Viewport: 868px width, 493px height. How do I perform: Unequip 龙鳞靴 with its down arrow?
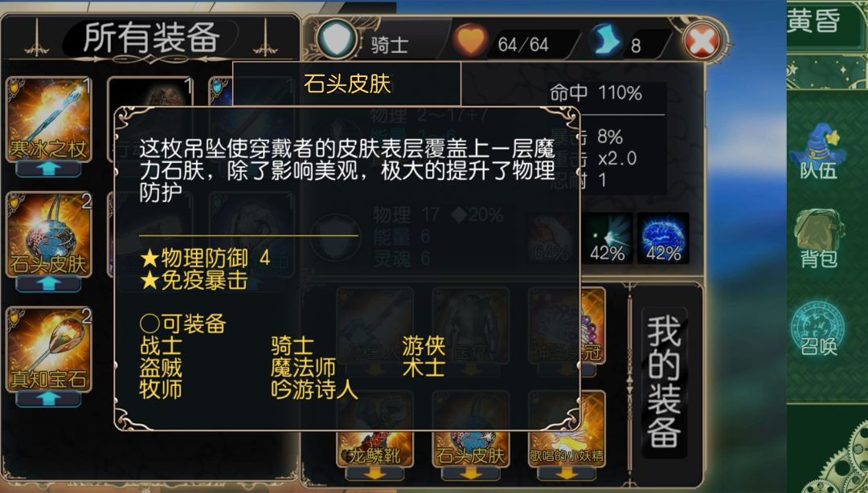375,474
